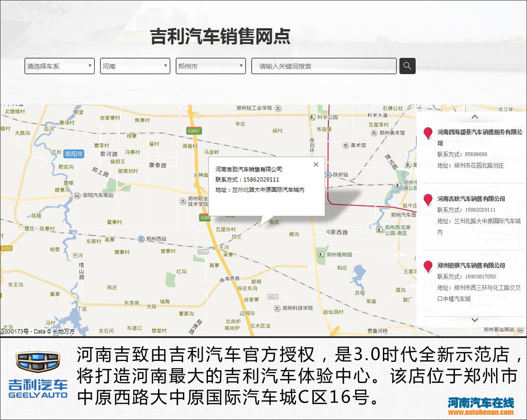
Task: Open 河南四海盛景汽车销售服务有限公司 in the dealer list
Action: 480,138
